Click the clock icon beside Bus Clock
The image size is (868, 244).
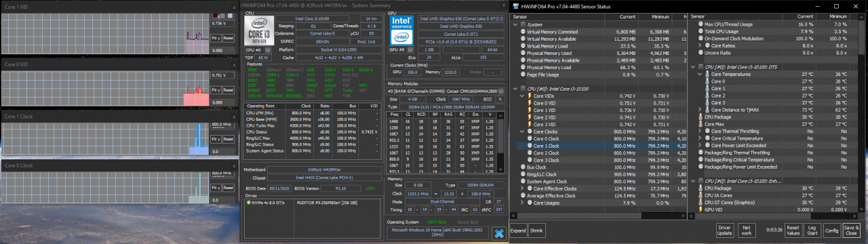pyautogui.click(x=522, y=167)
